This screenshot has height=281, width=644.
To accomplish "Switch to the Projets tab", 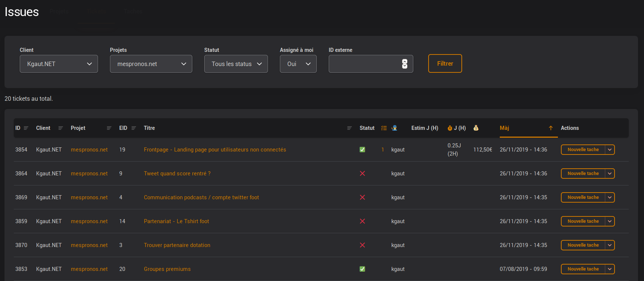I will 59,12.
